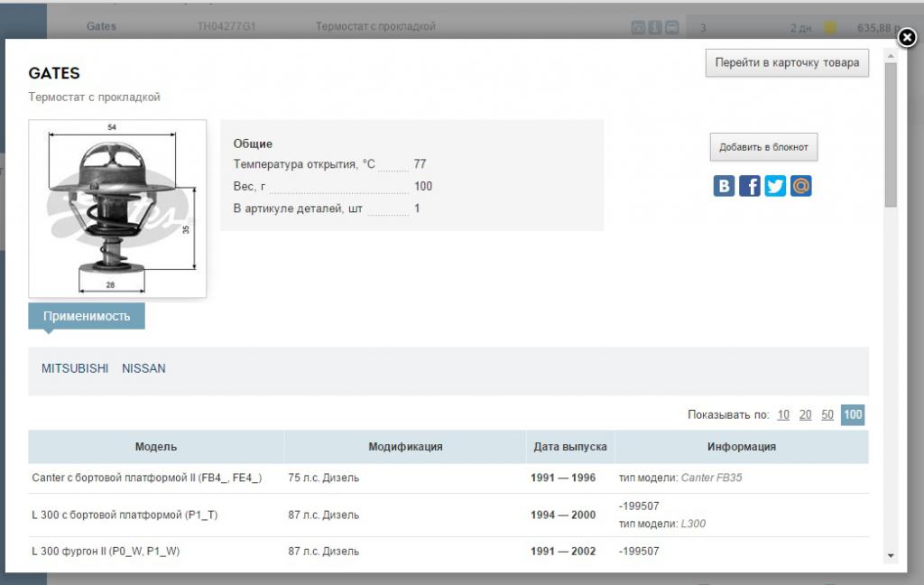Share on Twitter icon
The image size is (924, 585).
click(775, 186)
